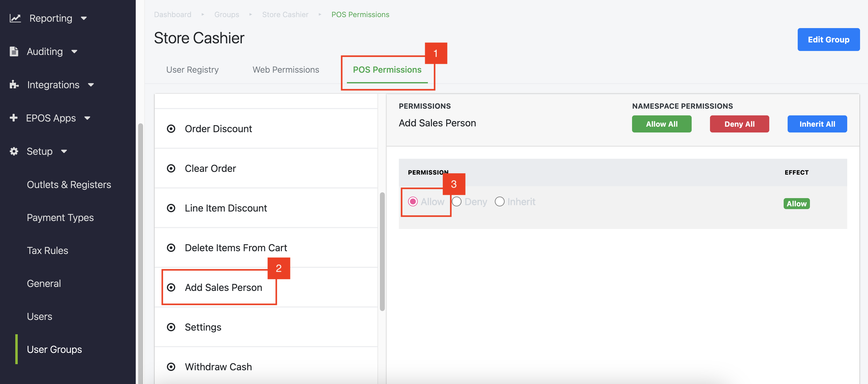868x384 pixels.
Task: Click the Auditing document icon
Action: [14, 52]
